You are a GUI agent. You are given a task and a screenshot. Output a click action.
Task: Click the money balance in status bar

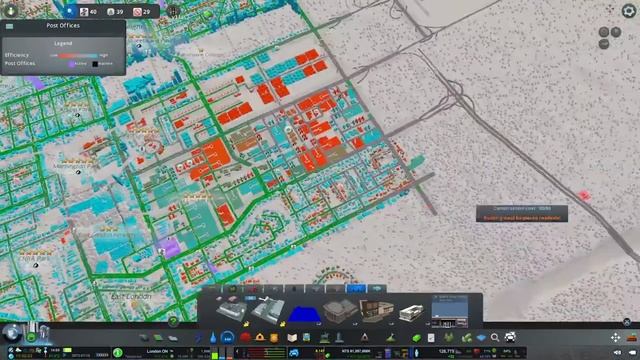356,351
